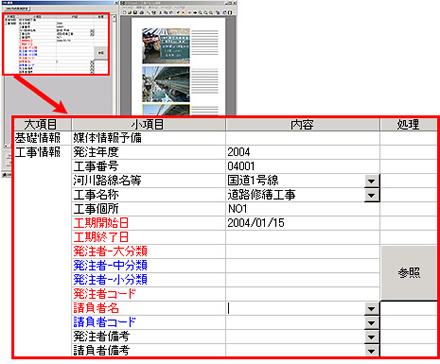
Task: Select the blue 請負者コード label
Action: point(105,322)
